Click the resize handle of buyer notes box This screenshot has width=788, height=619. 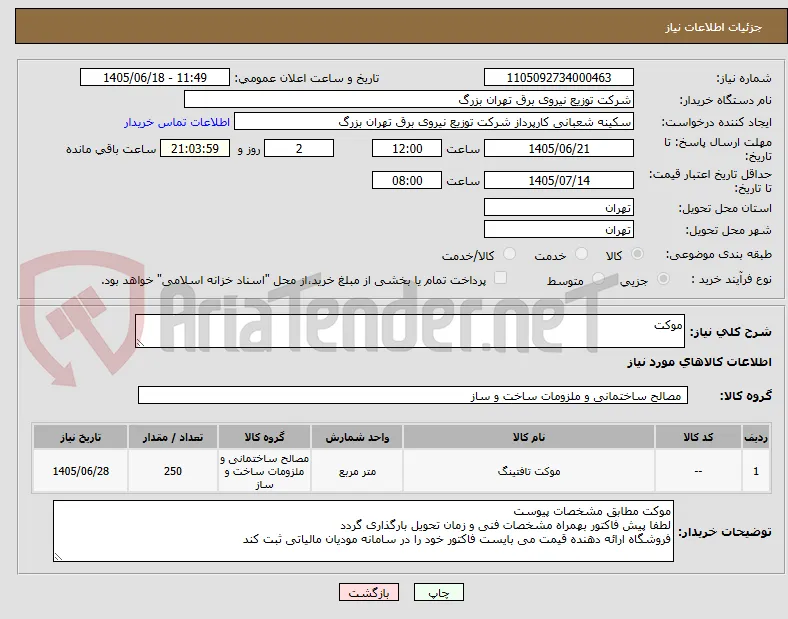(58, 557)
